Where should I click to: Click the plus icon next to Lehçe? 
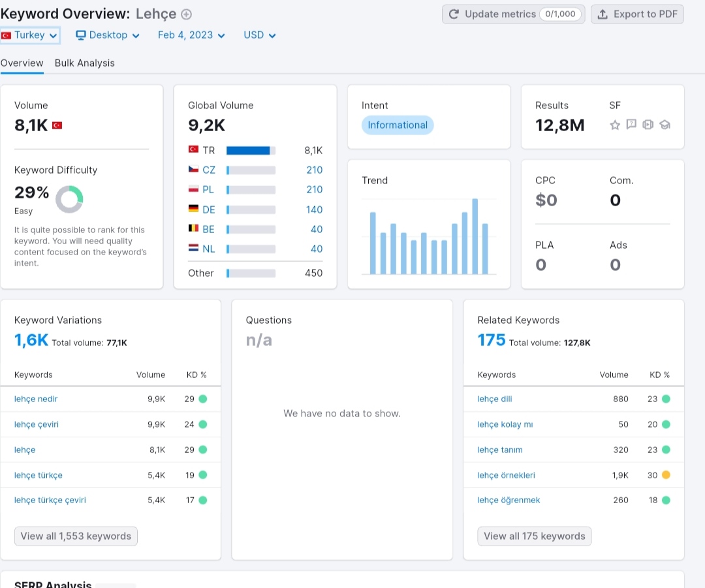pyautogui.click(x=186, y=14)
